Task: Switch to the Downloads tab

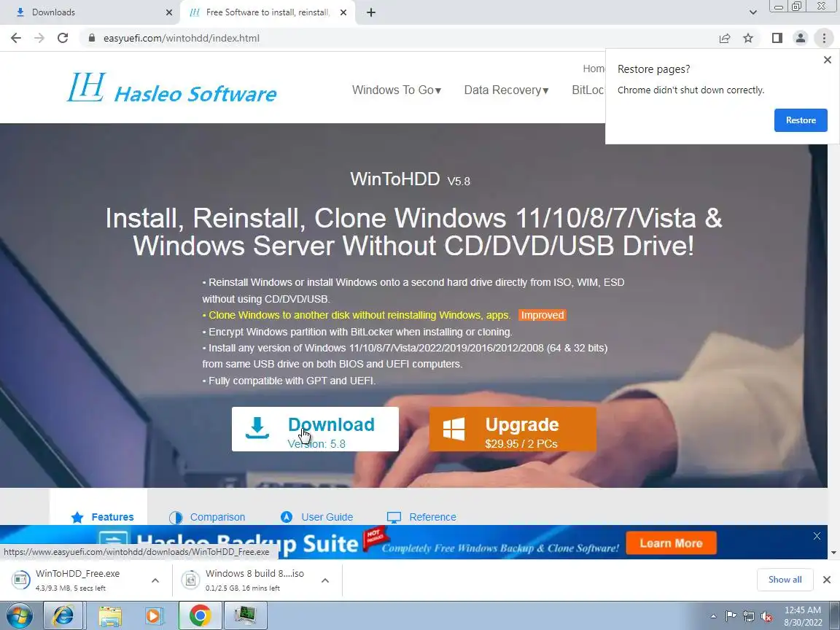Action: click(x=90, y=12)
